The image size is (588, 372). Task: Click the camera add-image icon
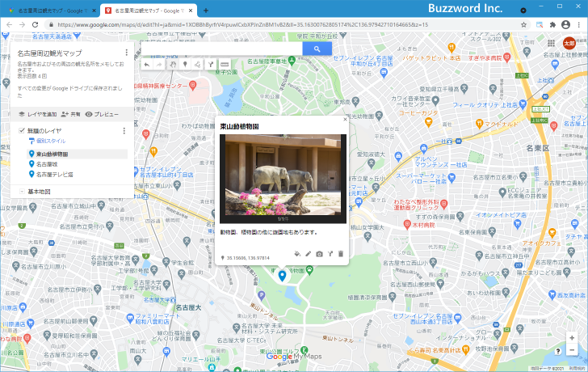pos(319,254)
